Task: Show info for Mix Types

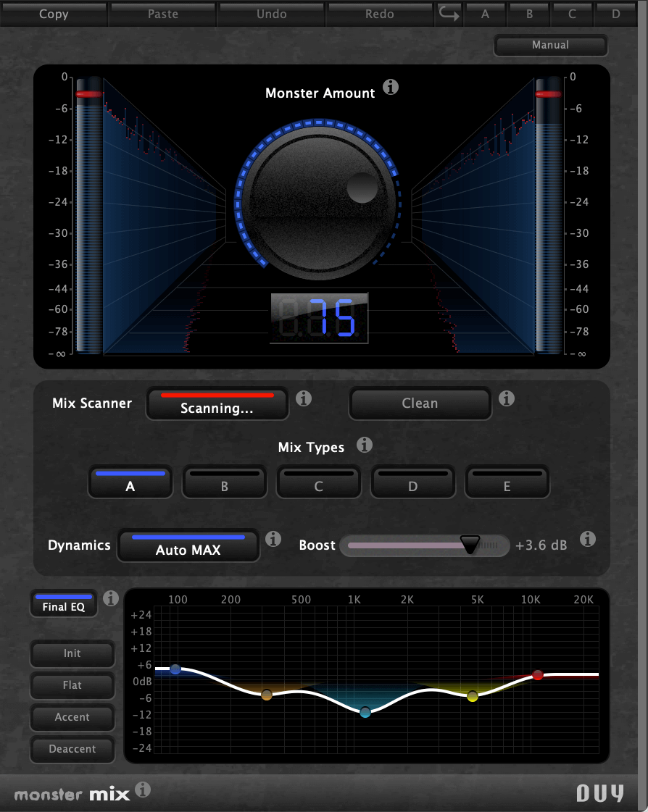Action: click(x=365, y=445)
